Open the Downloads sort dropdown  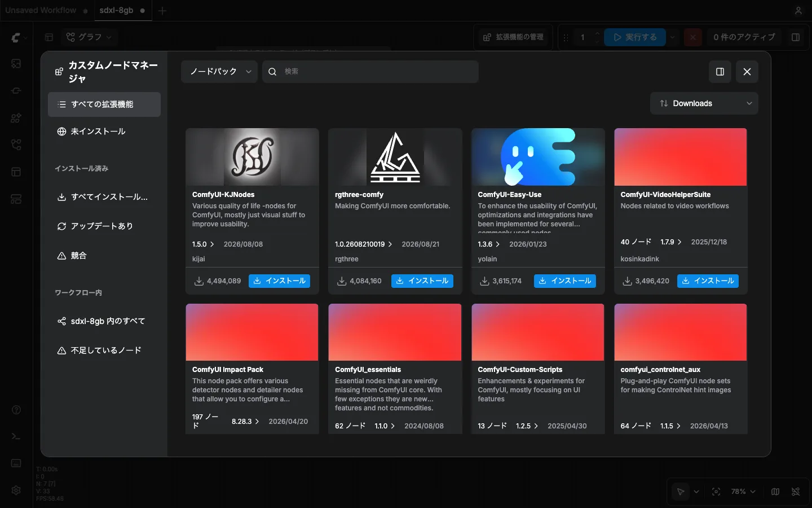point(704,103)
